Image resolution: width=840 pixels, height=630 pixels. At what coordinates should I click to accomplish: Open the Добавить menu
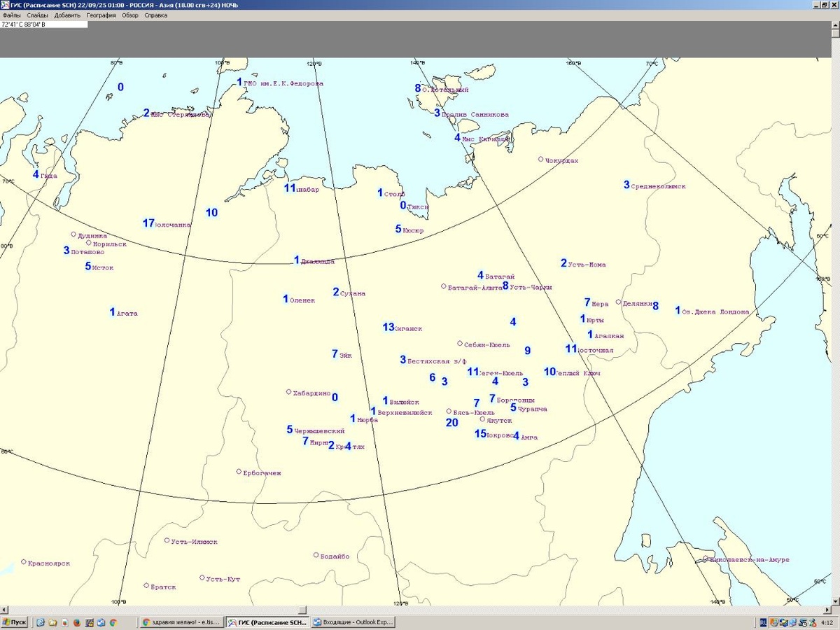[x=68, y=15]
